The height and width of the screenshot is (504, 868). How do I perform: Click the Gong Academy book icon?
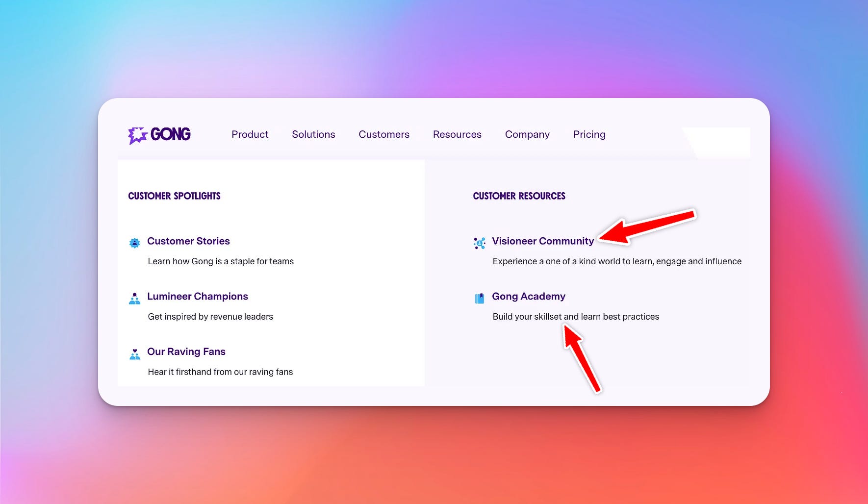pyautogui.click(x=480, y=298)
